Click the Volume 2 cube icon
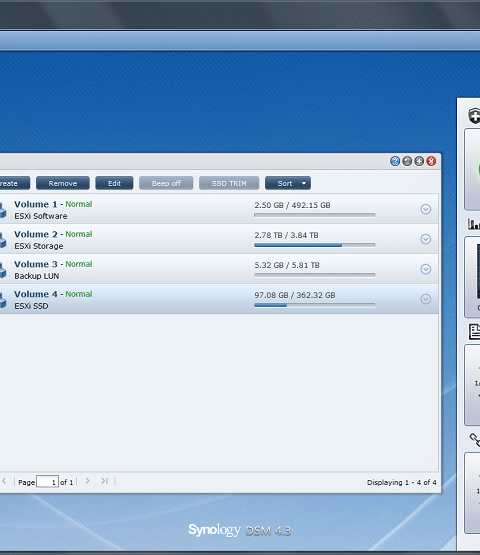Image resolution: width=480 pixels, height=555 pixels. (x=2, y=239)
